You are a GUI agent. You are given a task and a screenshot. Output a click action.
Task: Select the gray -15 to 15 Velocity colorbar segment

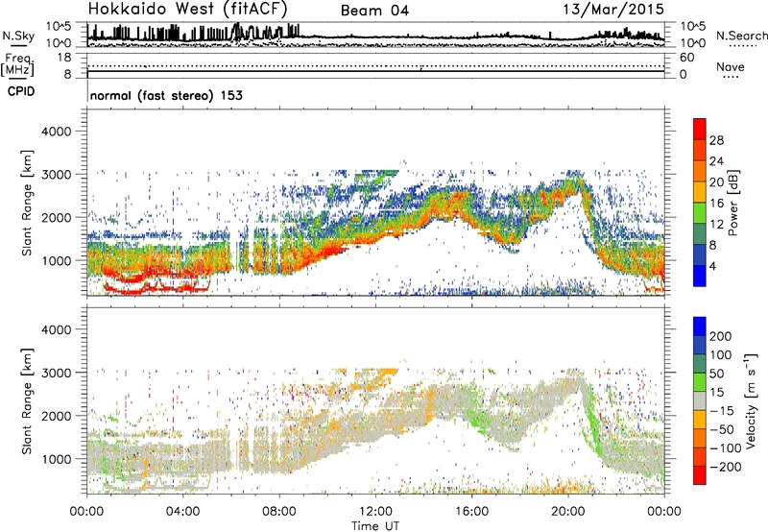(x=700, y=400)
